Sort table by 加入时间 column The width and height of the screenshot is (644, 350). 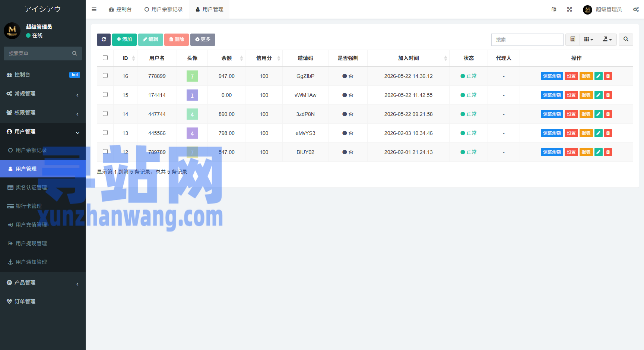pyautogui.click(x=408, y=58)
